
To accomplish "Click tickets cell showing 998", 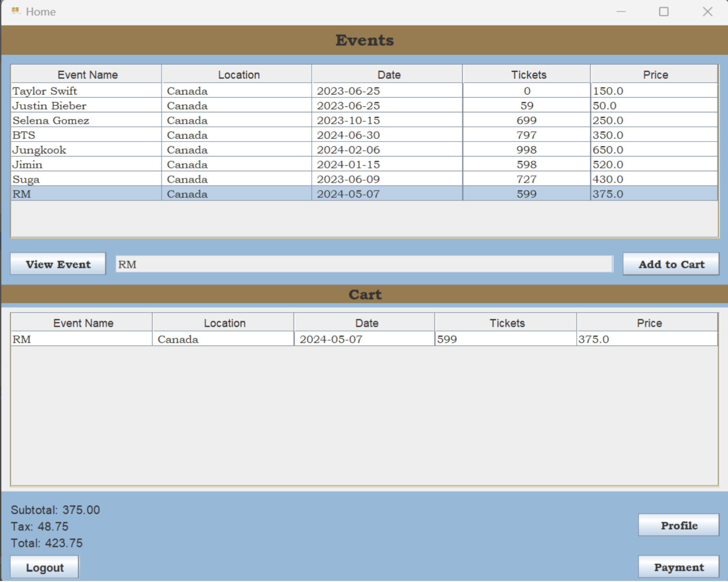I will tap(527, 149).
